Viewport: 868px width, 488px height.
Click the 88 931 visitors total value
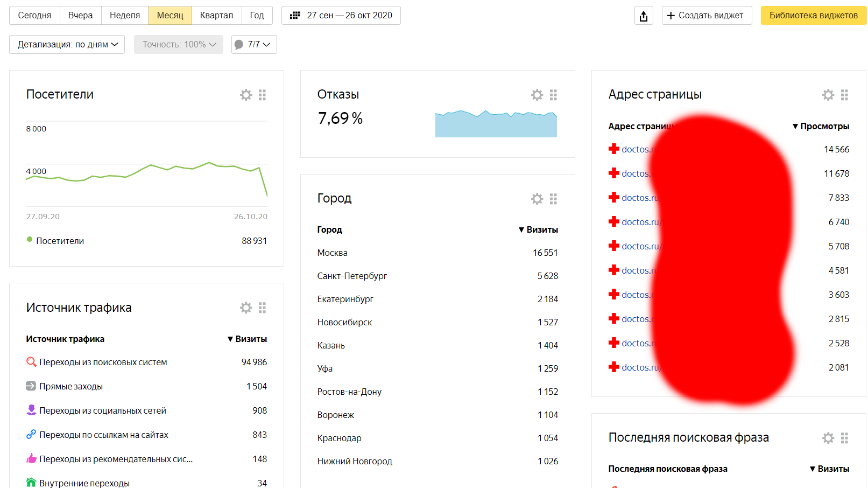[255, 241]
